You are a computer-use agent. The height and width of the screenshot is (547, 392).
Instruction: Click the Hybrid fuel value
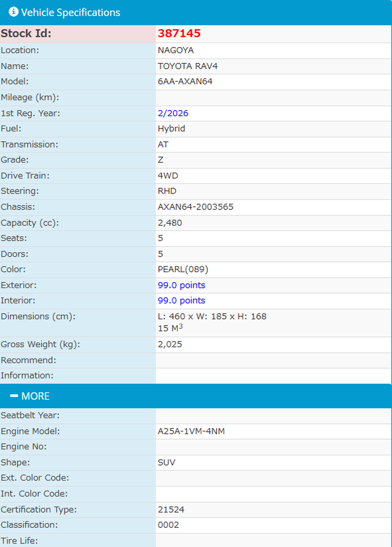click(x=171, y=129)
